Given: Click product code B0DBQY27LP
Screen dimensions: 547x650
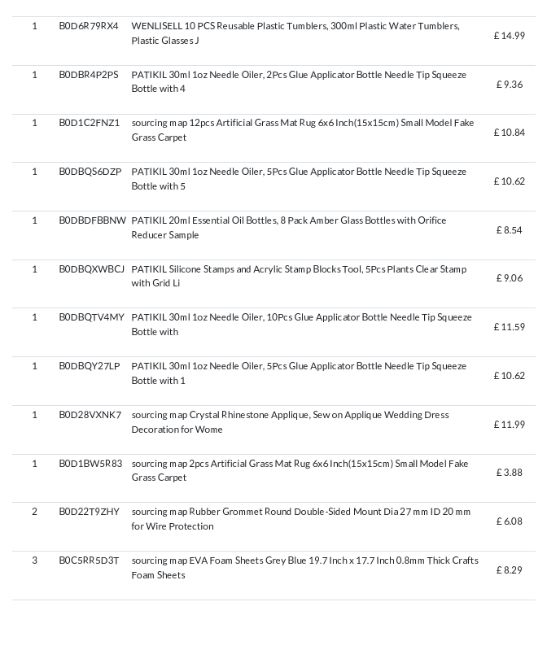Looking at the screenshot, I should 90,366.
